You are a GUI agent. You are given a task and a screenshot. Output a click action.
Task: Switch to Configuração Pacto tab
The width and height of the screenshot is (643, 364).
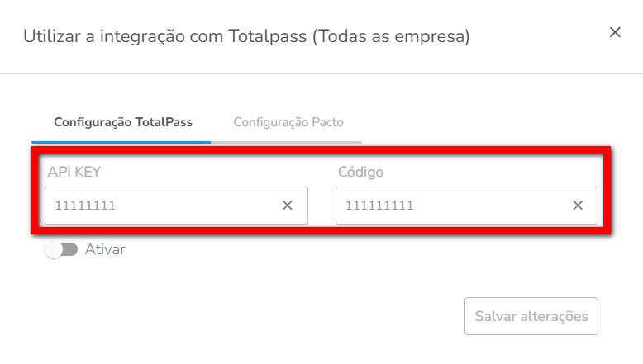(x=288, y=122)
